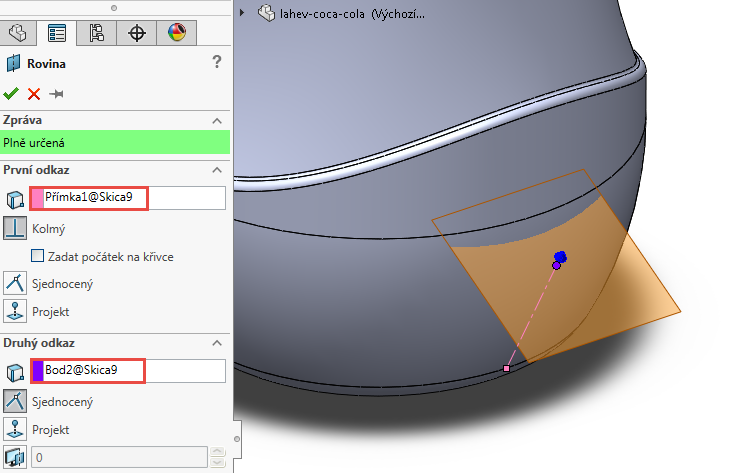Image resolution: width=750 pixels, height=473 pixels.
Task: Click the pink first reference color swatch
Action: (37, 198)
